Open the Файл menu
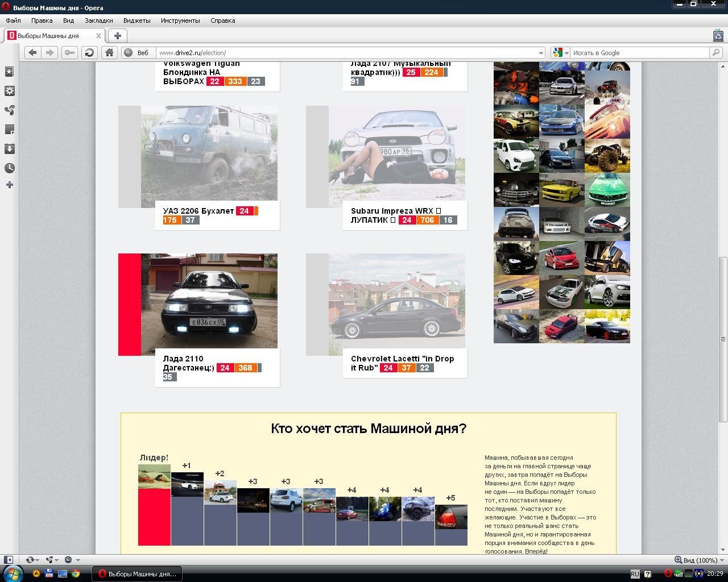The height and width of the screenshot is (582, 728). tap(13, 20)
